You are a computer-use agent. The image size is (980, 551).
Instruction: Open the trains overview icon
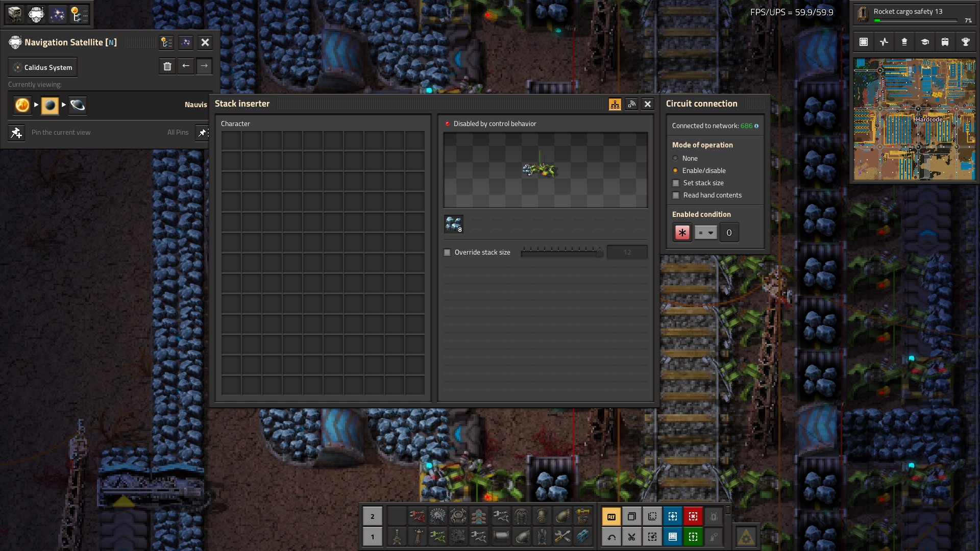(945, 42)
